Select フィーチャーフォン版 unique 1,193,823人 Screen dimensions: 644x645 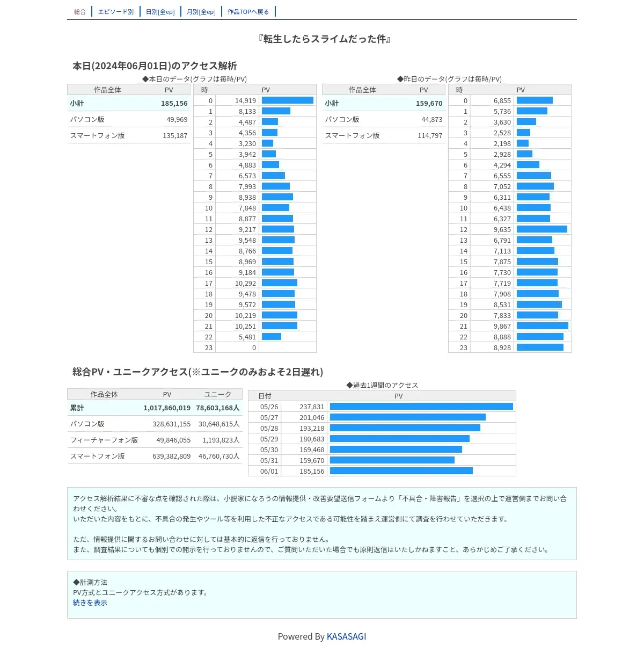coord(221,440)
